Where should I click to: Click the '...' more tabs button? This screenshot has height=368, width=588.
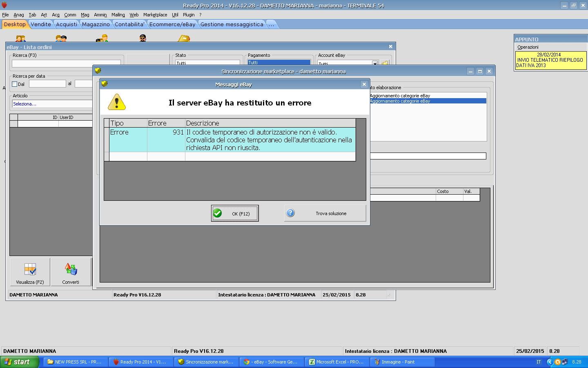coord(271,24)
